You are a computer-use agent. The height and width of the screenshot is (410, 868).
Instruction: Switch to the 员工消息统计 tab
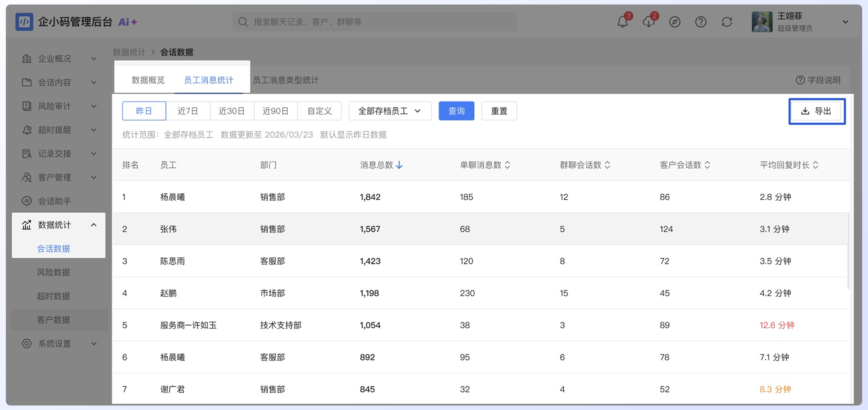(209, 80)
